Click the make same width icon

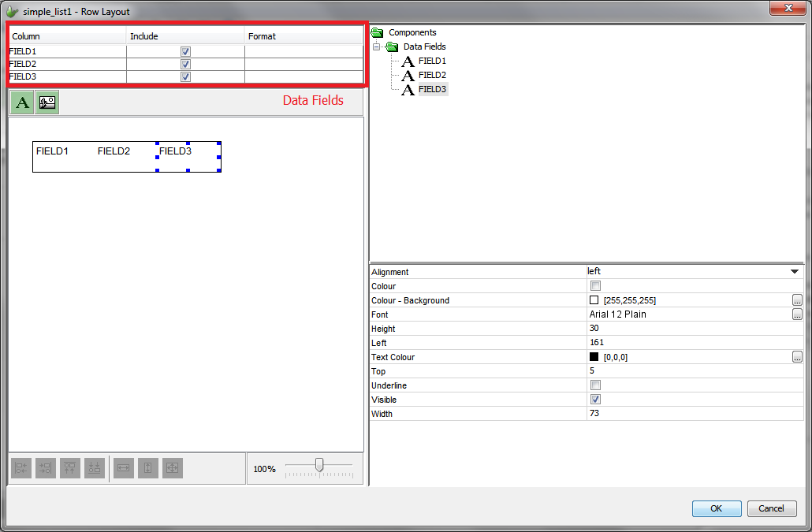(x=124, y=468)
